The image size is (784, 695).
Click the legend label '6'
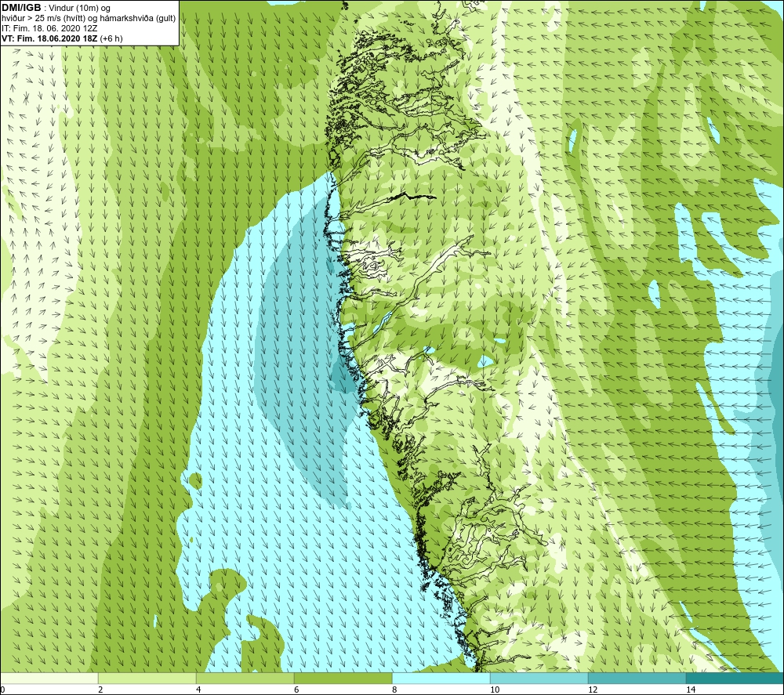296,690
